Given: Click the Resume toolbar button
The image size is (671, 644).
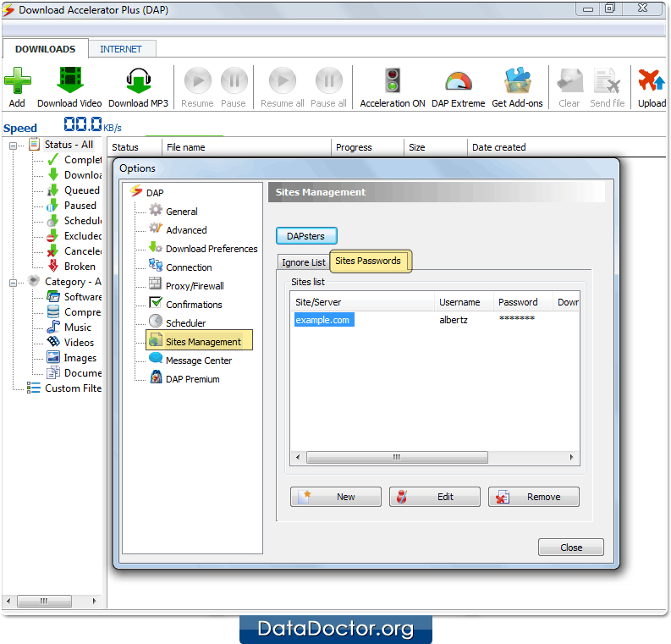Looking at the screenshot, I should pyautogui.click(x=197, y=87).
